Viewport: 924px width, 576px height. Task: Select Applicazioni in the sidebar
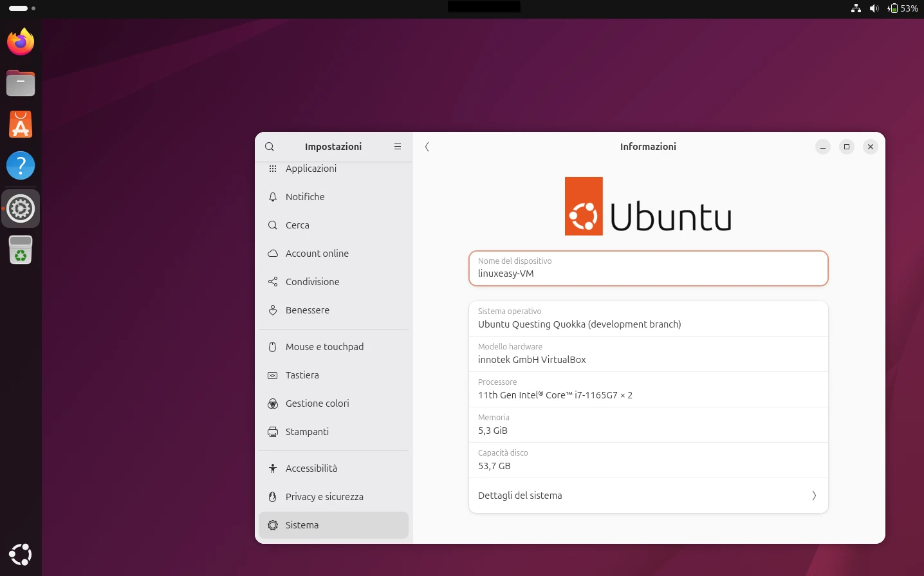[x=311, y=168]
